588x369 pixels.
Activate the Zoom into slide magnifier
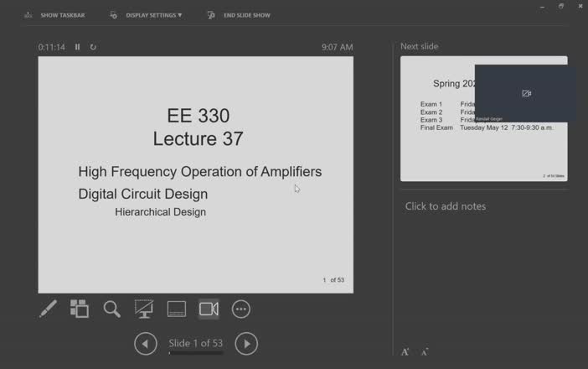pyautogui.click(x=111, y=309)
